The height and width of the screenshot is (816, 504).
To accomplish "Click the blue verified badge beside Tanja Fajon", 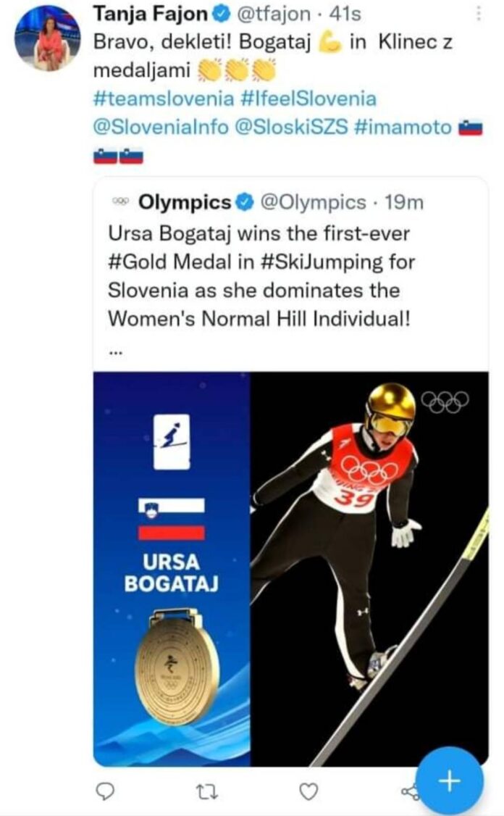I will [x=222, y=14].
